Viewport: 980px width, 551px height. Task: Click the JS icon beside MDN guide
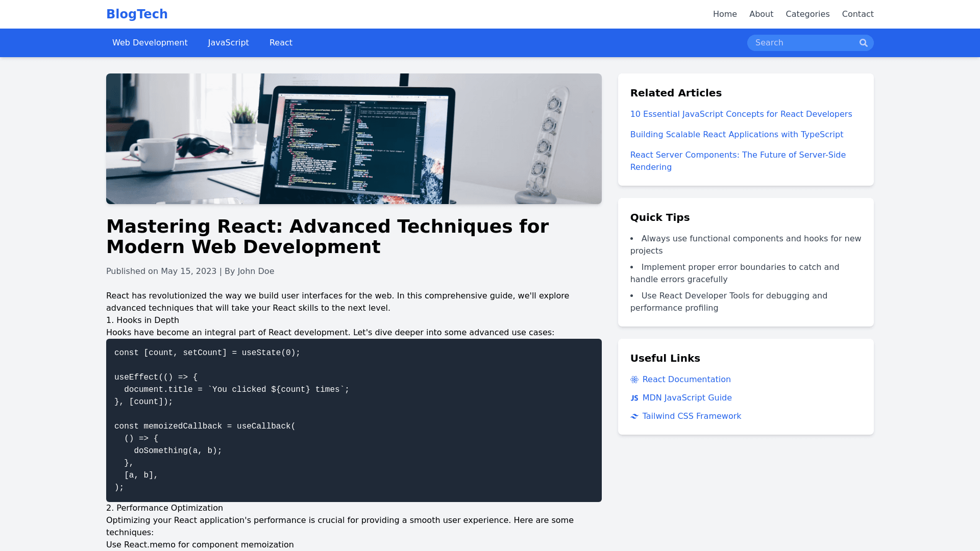pos(634,398)
